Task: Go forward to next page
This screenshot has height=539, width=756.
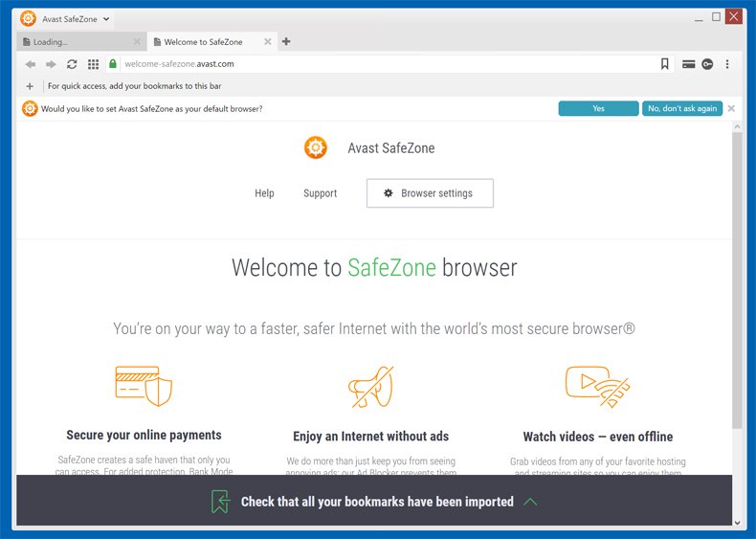Action: (x=51, y=64)
